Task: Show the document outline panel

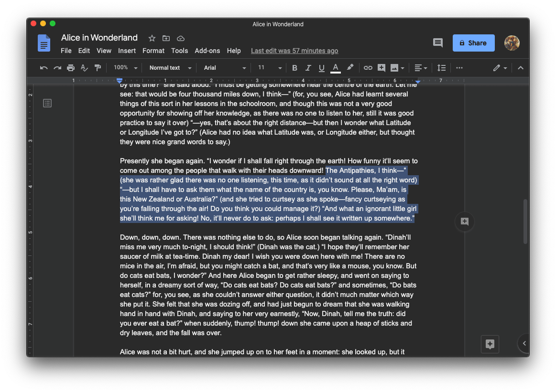Action: (x=47, y=103)
